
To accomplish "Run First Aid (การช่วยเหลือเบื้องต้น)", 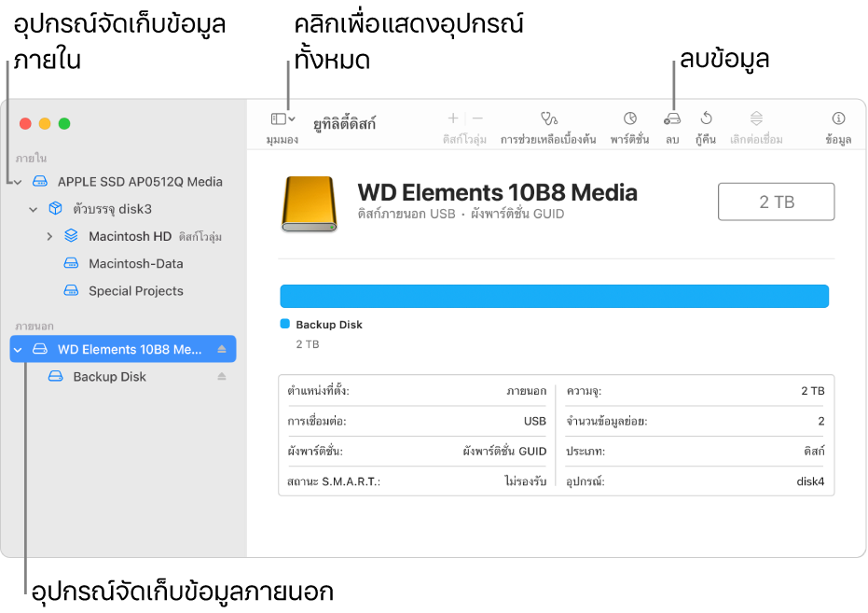I will 548,118.
